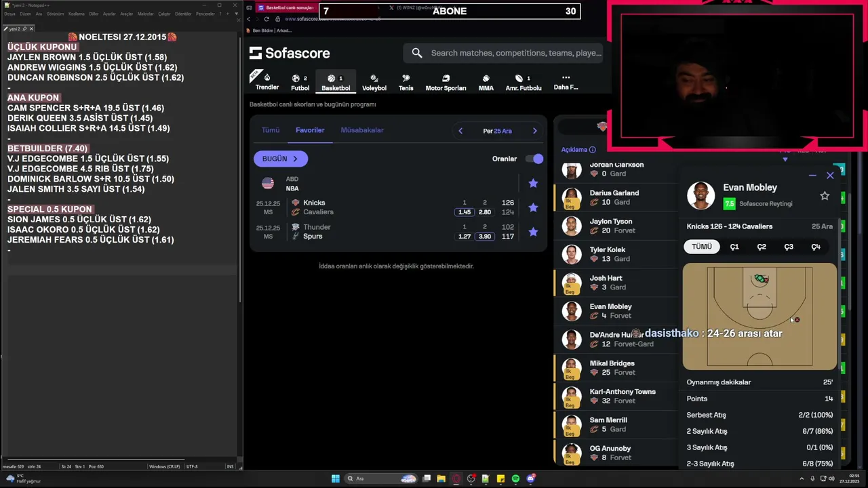Close the yeni 2 Notepad++ tab

point(31,28)
